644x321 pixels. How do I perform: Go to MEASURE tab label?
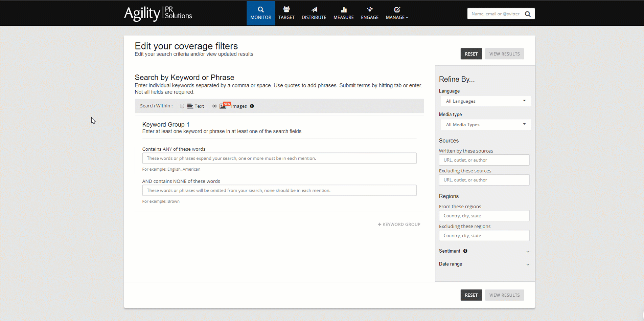(344, 17)
